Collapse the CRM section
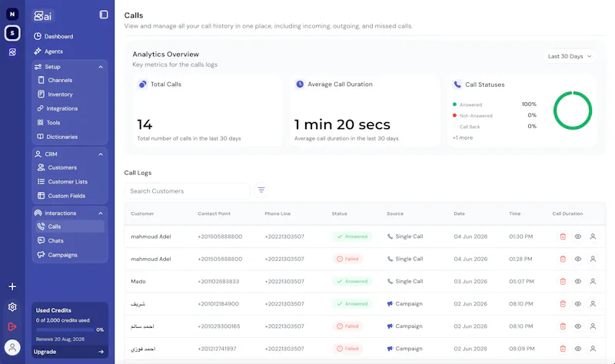 point(101,154)
